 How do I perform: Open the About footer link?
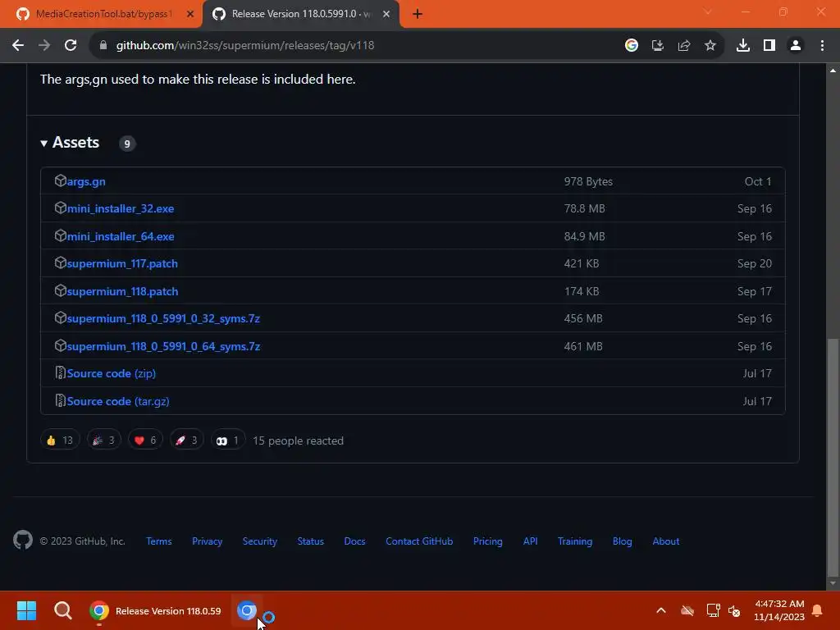click(666, 541)
